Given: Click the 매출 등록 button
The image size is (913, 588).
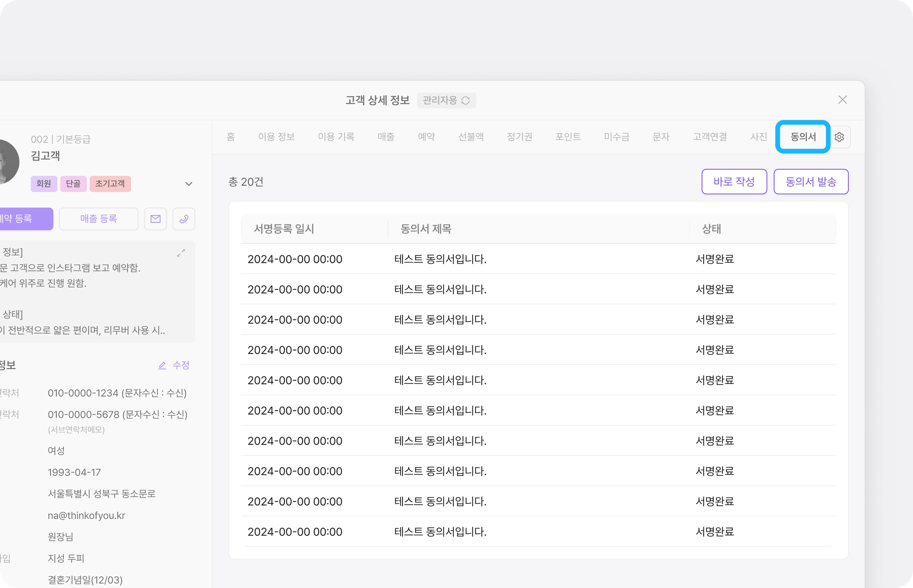Looking at the screenshot, I should 99,219.
